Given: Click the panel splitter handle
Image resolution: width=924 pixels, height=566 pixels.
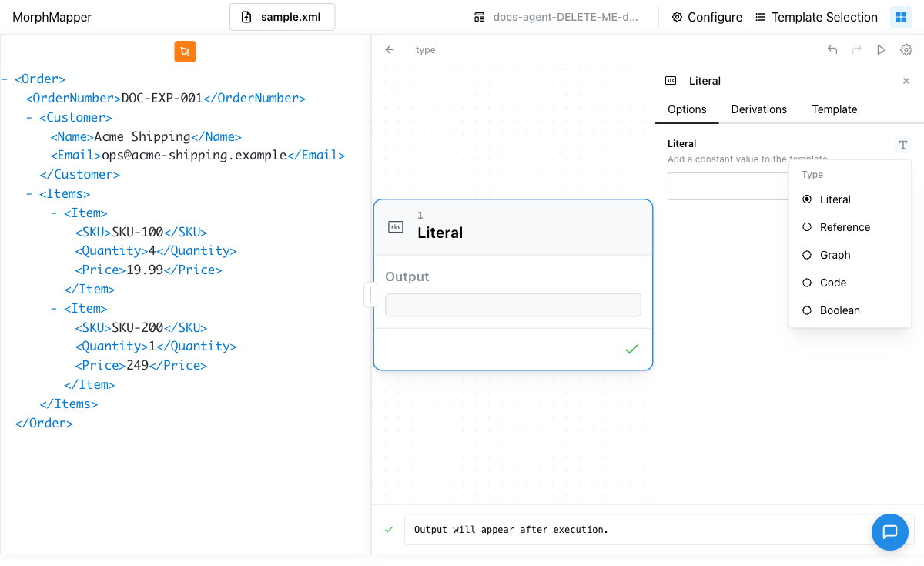Looking at the screenshot, I should tap(370, 294).
